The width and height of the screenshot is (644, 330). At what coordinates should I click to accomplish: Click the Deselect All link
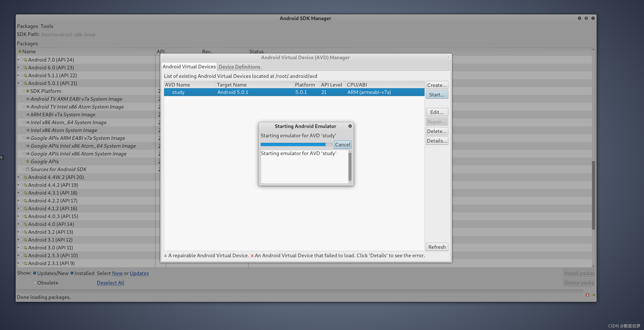[x=110, y=282]
